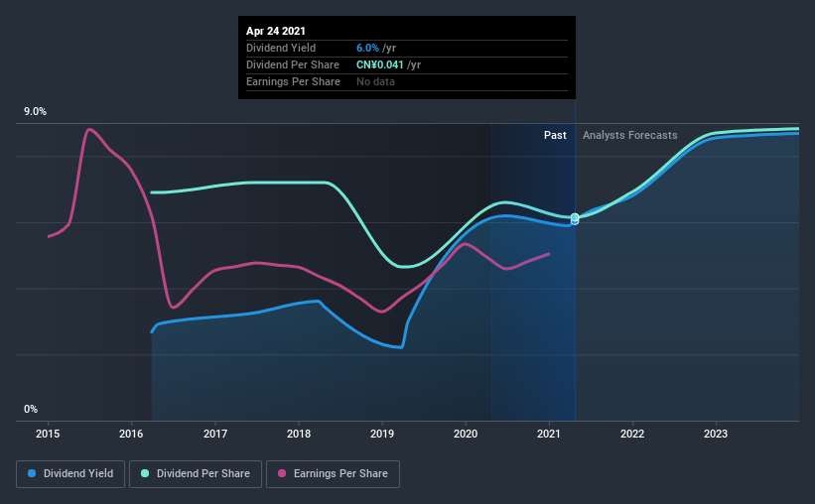Click the 2017 x-axis label
Image resolution: width=815 pixels, height=504 pixels.
click(215, 434)
